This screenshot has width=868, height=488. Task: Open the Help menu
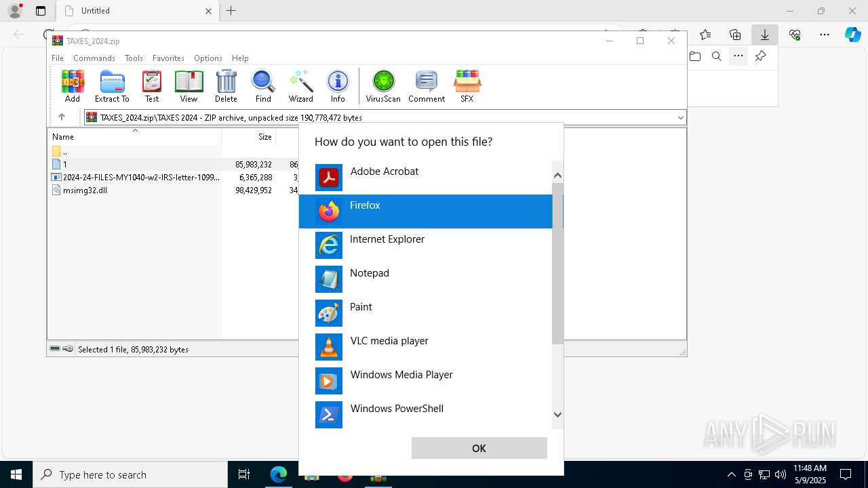click(240, 58)
